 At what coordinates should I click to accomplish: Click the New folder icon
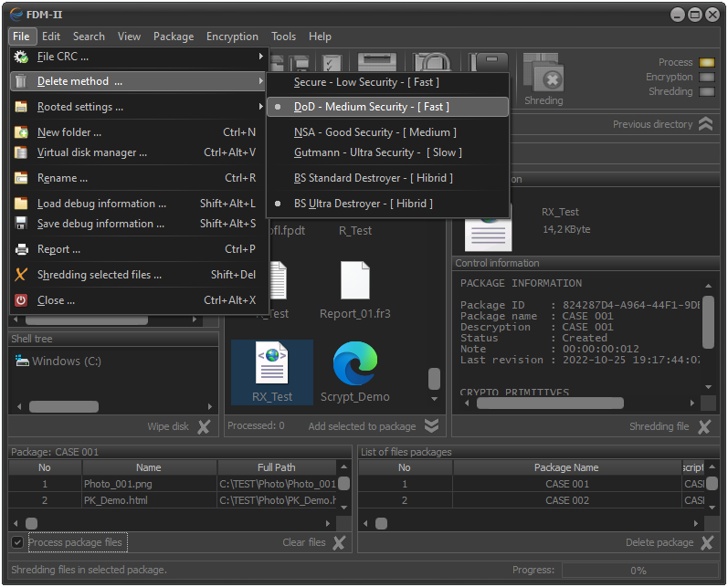(21, 132)
